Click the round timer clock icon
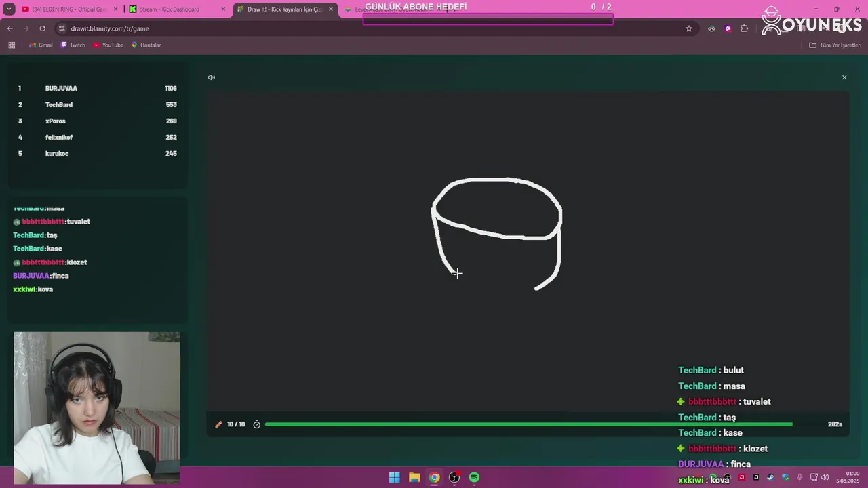 tap(256, 424)
